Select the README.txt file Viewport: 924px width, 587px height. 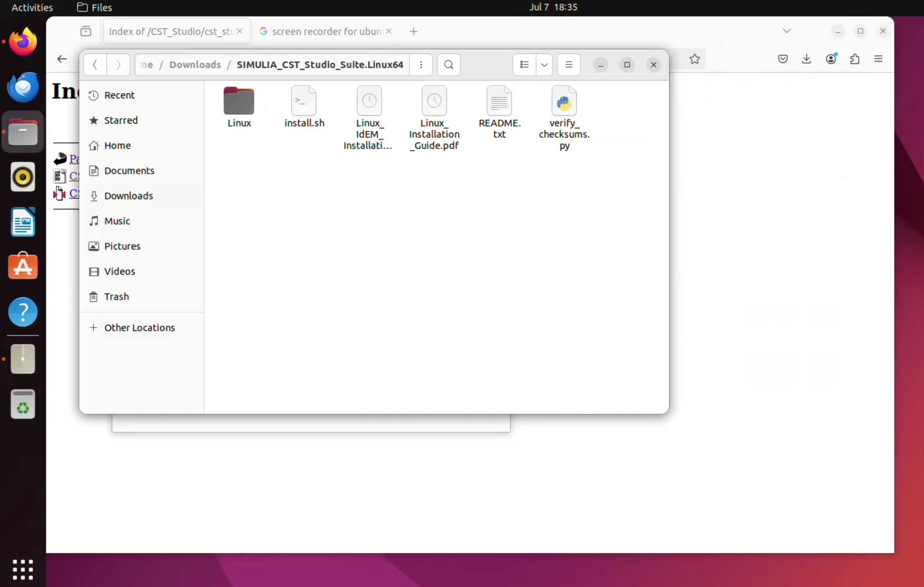coord(499,112)
